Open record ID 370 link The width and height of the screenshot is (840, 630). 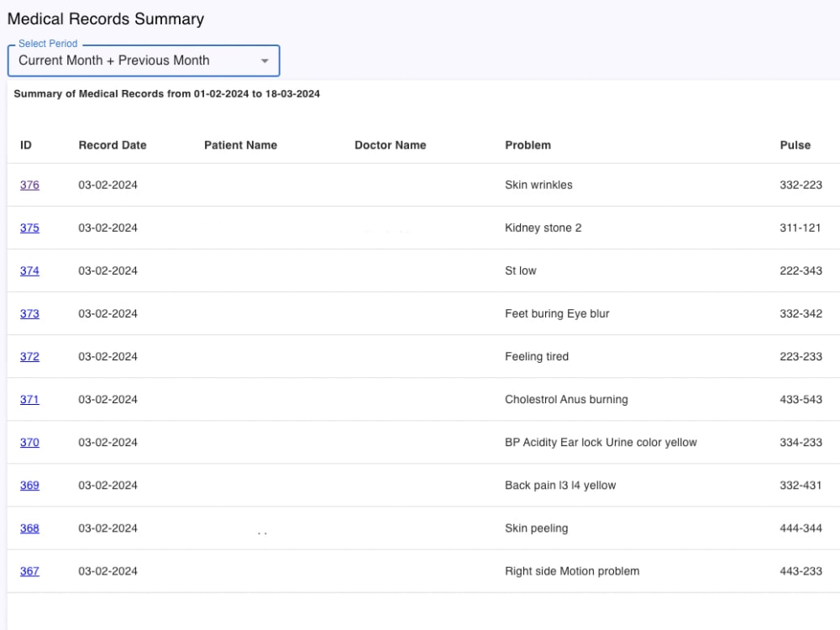[x=29, y=442]
